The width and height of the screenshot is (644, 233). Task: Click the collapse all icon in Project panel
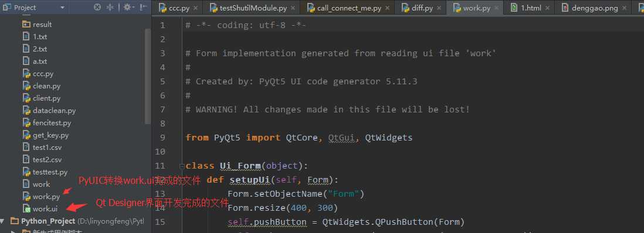[110, 8]
